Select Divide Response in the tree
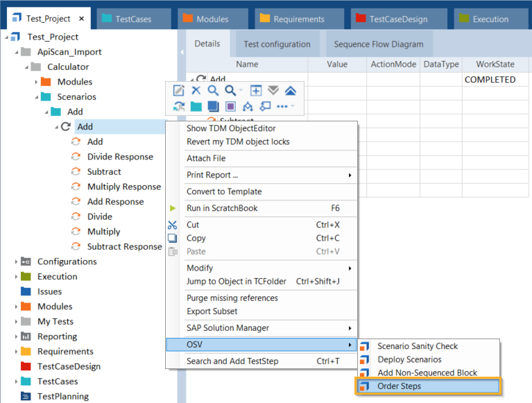Image resolution: width=532 pixels, height=403 pixels. coord(120,157)
